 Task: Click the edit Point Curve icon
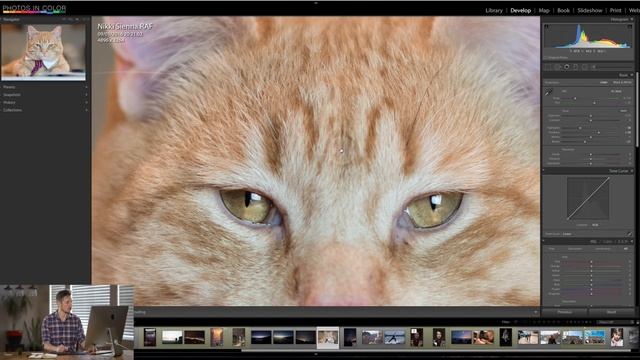(629, 234)
